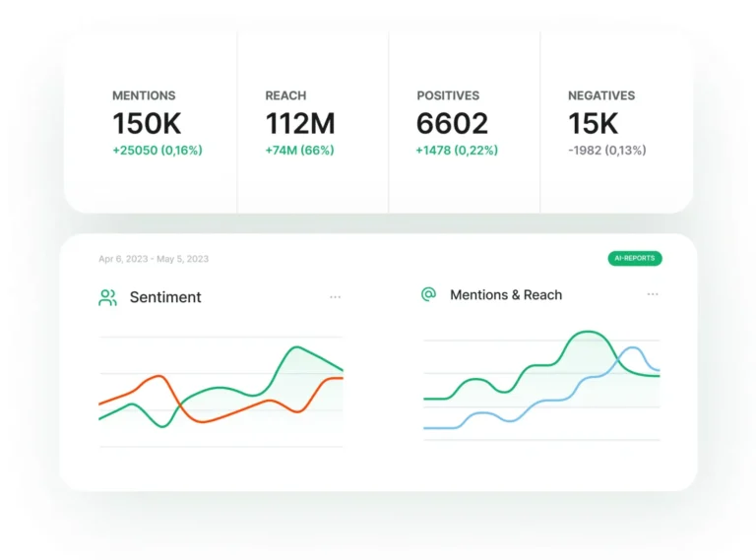Click the 15K negatives value

(593, 123)
